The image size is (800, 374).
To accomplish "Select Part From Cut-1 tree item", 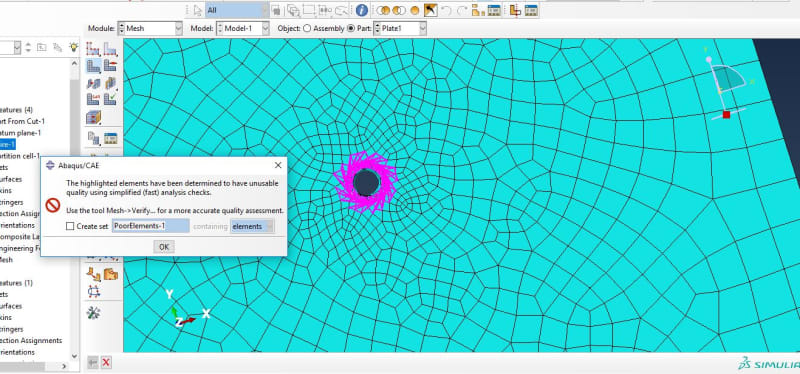I will (22, 121).
